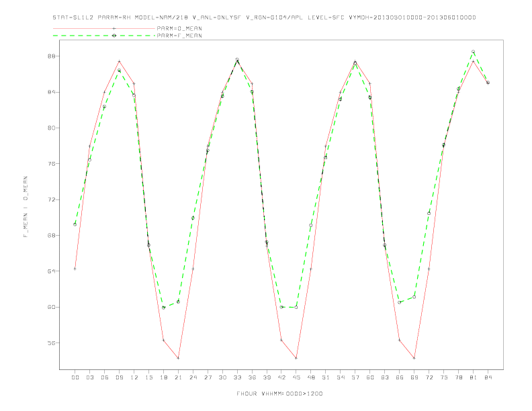
Task: Click the y-axis tick label 64
Action: [50, 271]
